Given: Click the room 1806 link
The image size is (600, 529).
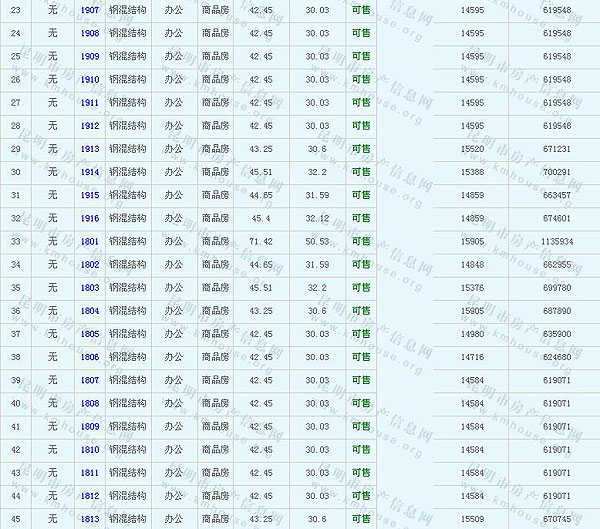Looking at the screenshot, I should [90, 357].
